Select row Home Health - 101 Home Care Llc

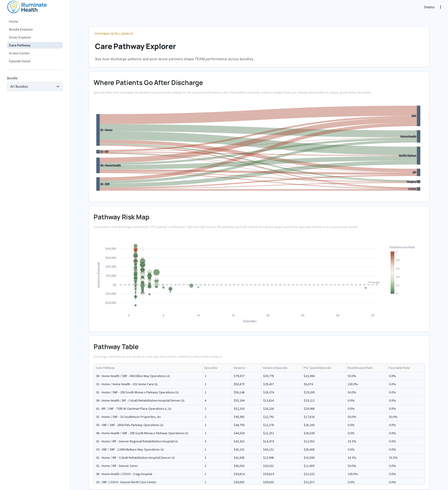click(x=259, y=384)
